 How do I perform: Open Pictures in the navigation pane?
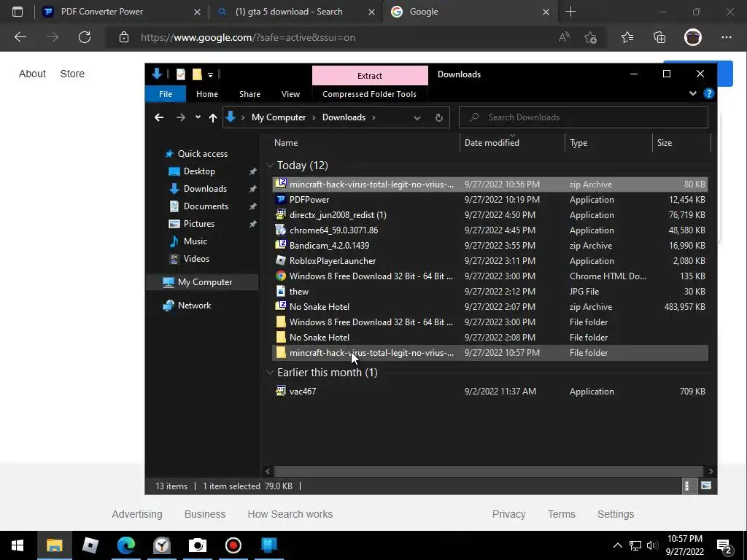coord(199,224)
